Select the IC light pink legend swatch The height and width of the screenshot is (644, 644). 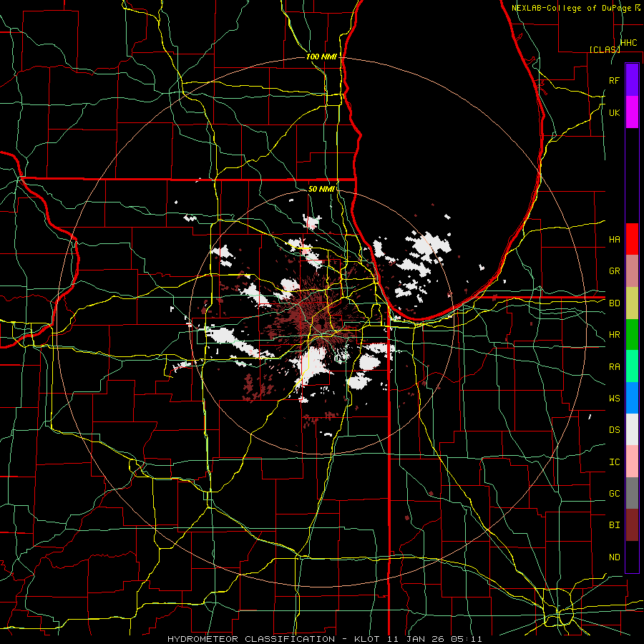tap(632, 462)
